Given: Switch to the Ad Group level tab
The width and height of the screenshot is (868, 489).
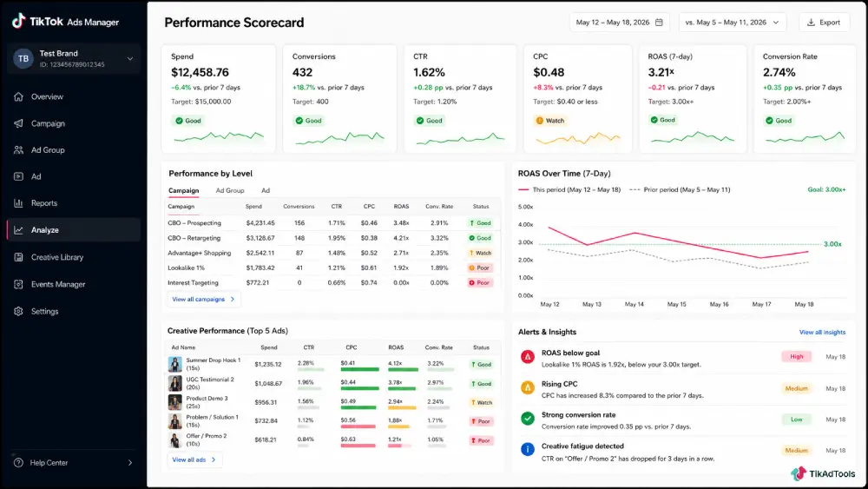Looking at the screenshot, I should tap(230, 190).
